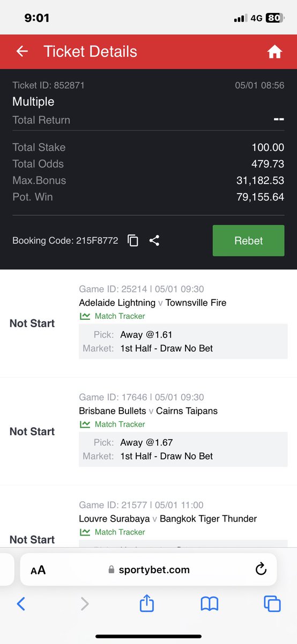
Task: Reload the page with Safari refresh icon
Action: point(261,569)
